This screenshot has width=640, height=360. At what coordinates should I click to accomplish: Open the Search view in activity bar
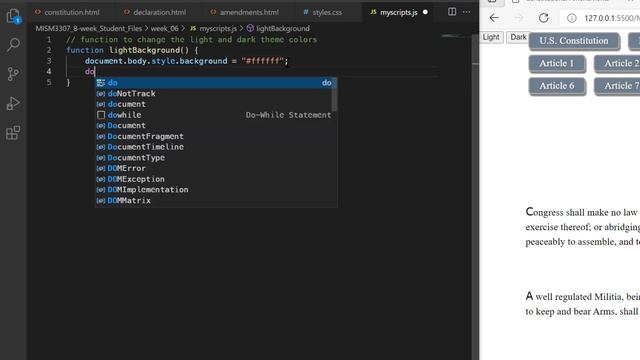[13, 44]
